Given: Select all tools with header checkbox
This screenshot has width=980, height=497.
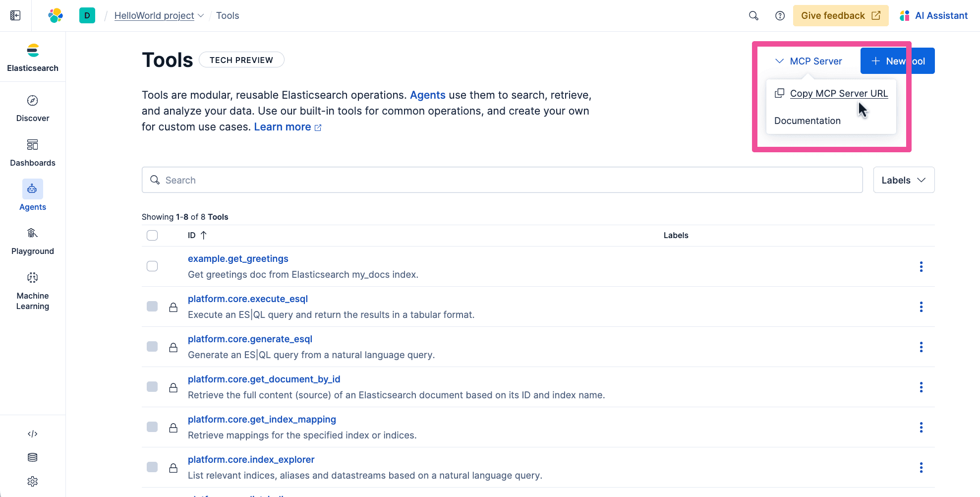Looking at the screenshot, I should (x=152, y=236).
